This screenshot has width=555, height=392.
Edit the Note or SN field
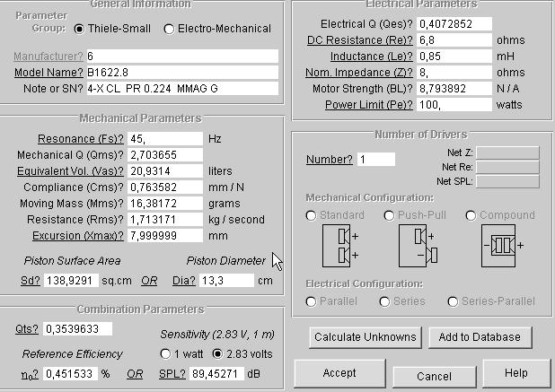point(182,89)
